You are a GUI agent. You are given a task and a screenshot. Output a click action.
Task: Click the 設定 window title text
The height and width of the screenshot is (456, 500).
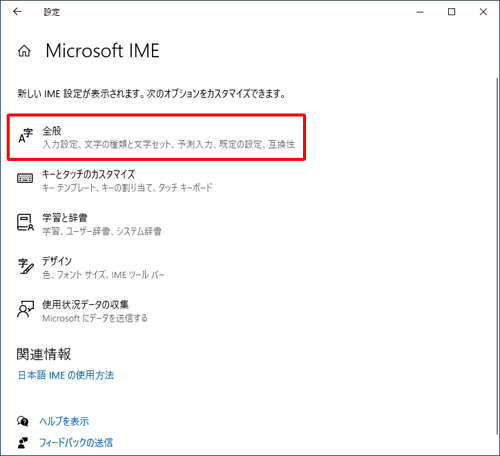[52, 12]
